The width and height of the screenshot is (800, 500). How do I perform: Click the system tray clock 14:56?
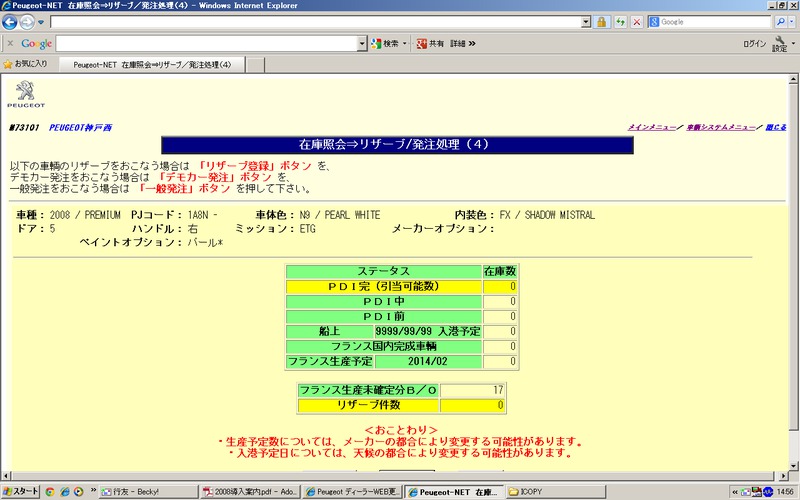(x=785, y=492)
